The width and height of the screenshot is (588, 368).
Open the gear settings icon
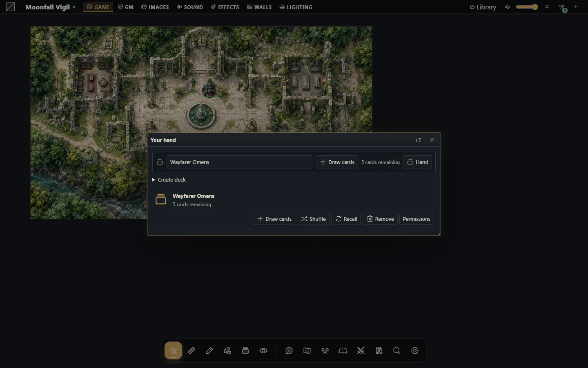tap(415, 351)
